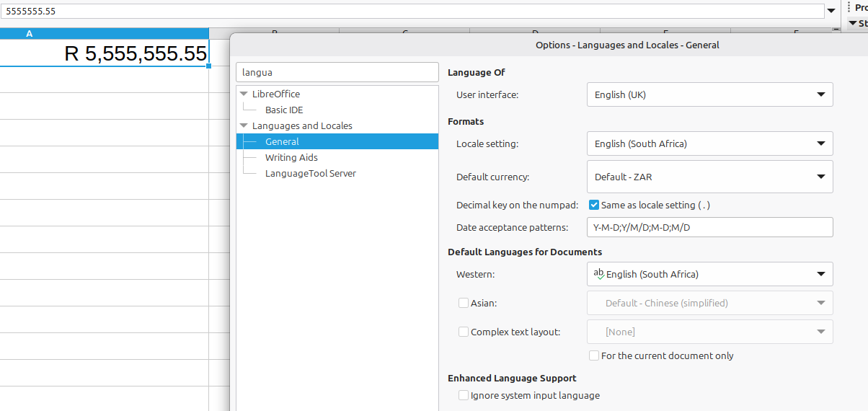
Task: Tick 'For the current document only'
Action: coord(594,355)
